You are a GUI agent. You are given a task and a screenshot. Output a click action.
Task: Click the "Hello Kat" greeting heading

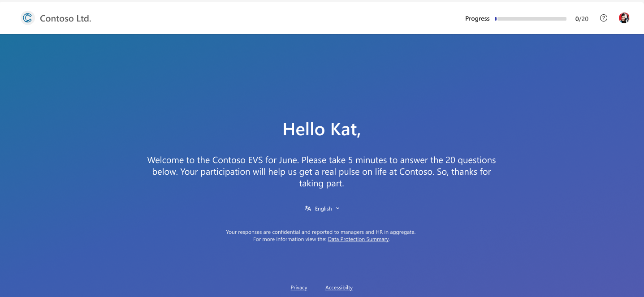tap(321, 129)
